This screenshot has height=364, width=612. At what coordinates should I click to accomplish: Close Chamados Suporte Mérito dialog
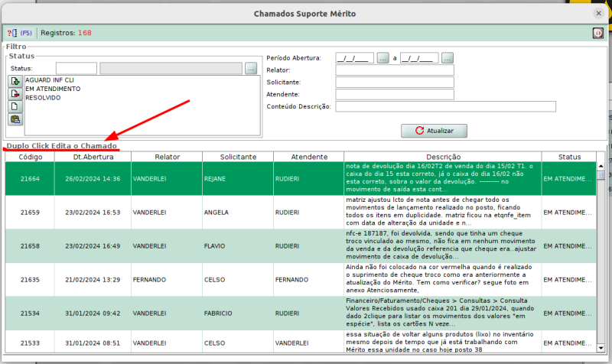pos(598,13)
